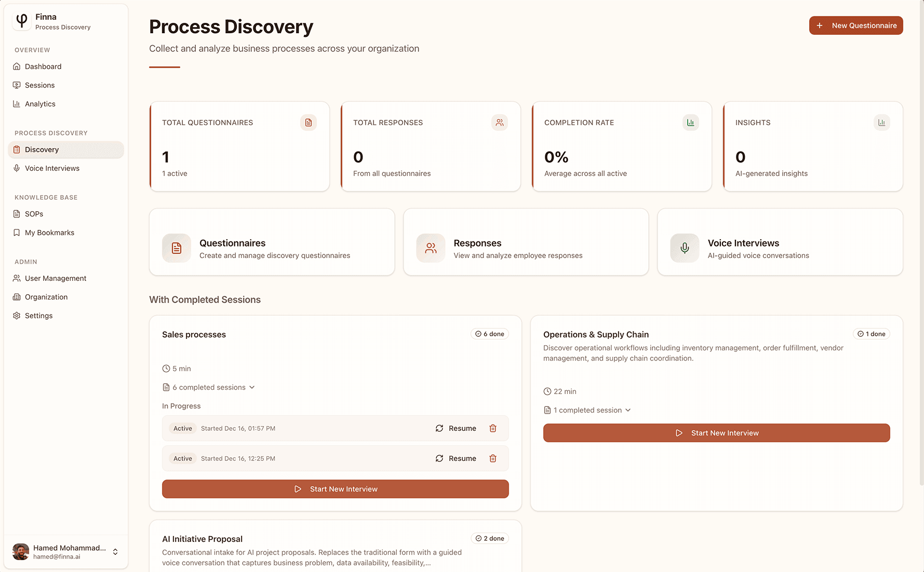The height and width of the screenshot is (572, 924).
Task: Open the profile expander for Hamed Mohammad
Action: click(115, 552)
